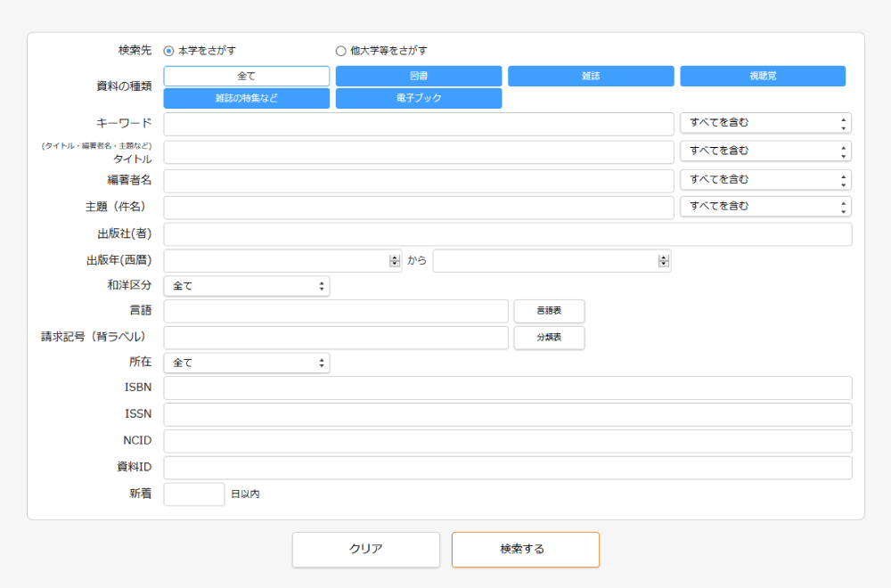The width and height of the screenshot is (891, 588).
Task: Open the 言語表 language table
Action: click(x=549, y=311)
